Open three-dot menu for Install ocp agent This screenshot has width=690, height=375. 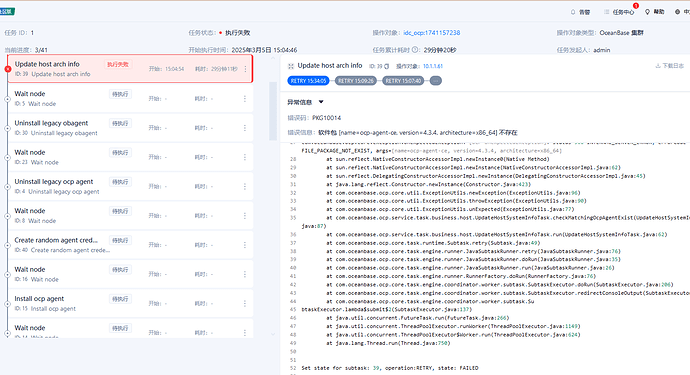point(245,303)
